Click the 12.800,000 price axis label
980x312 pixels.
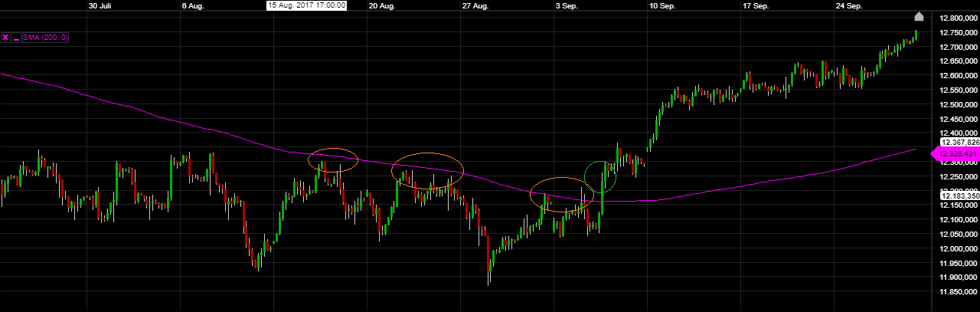[959, 18]
